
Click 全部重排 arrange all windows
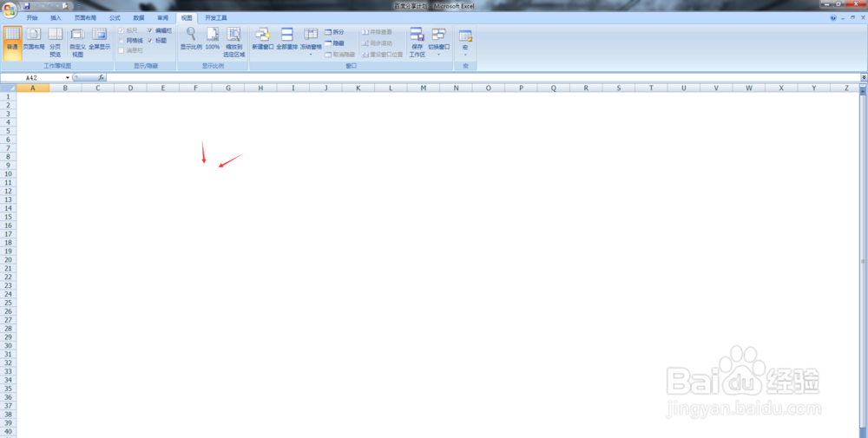click(x=286, y=39)
